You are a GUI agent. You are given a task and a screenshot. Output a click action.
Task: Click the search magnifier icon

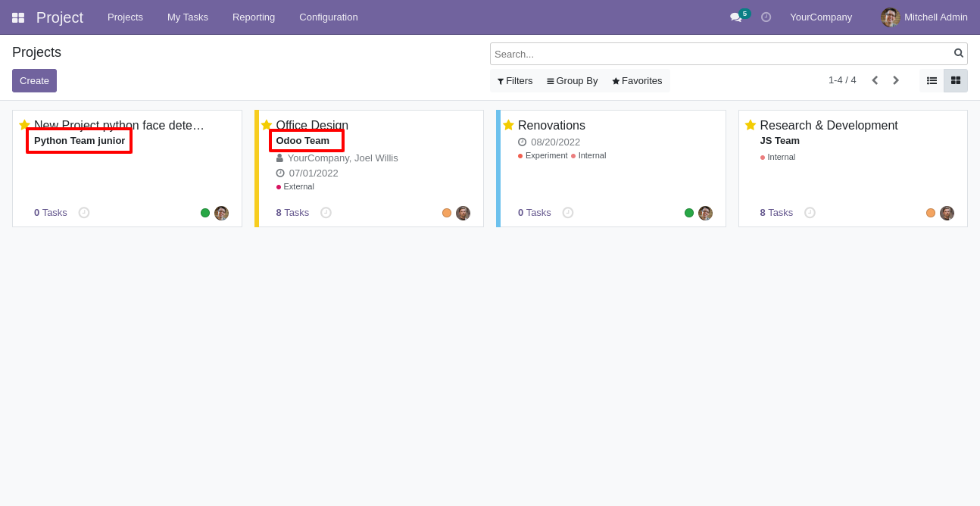point(959,53)
